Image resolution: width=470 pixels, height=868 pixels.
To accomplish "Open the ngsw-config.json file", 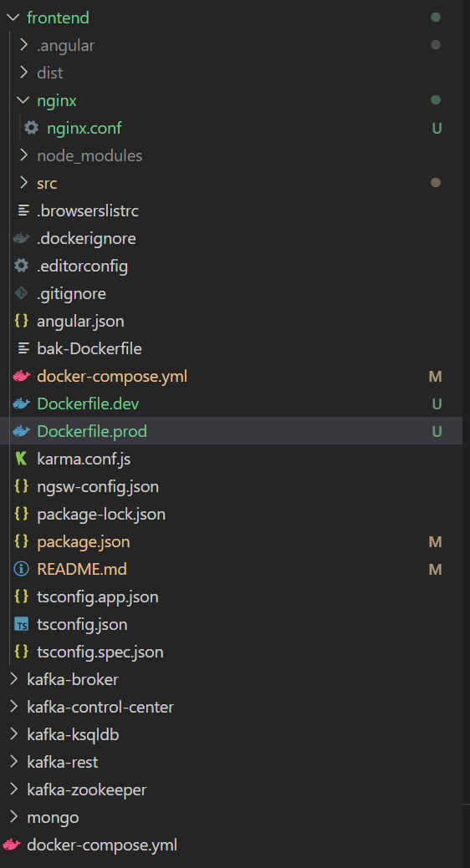I will point(98,486).
